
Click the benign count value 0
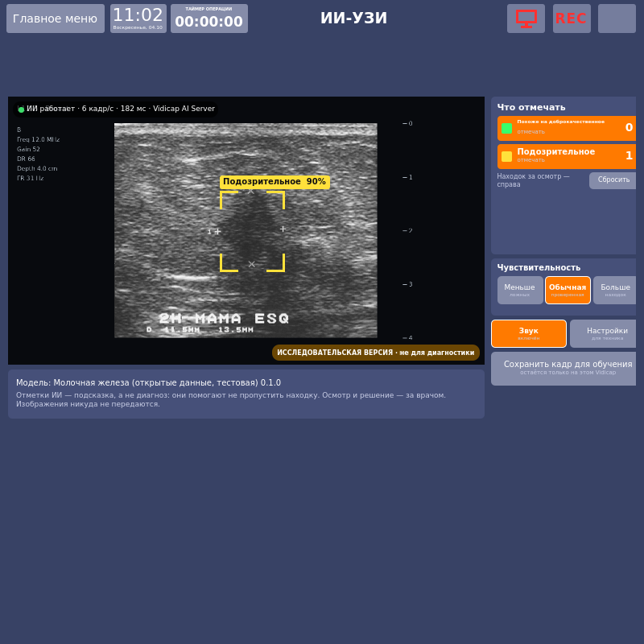[x=629, y=127]
